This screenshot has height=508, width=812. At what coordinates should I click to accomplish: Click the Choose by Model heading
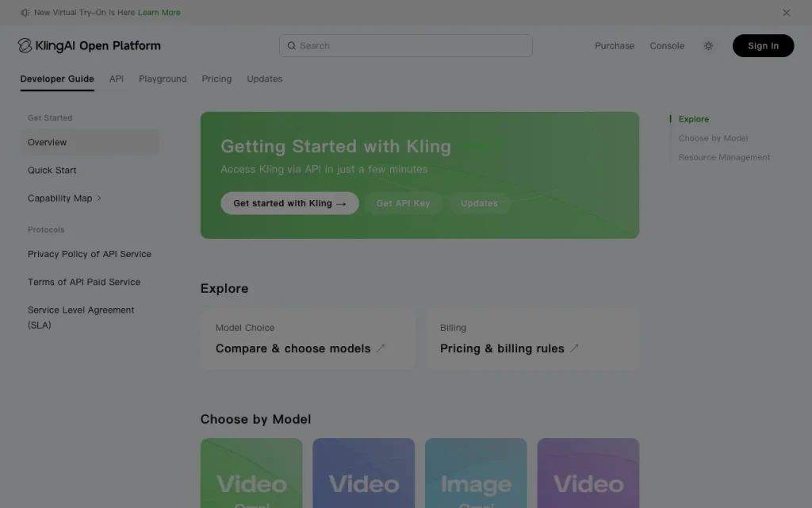point(256,419)
